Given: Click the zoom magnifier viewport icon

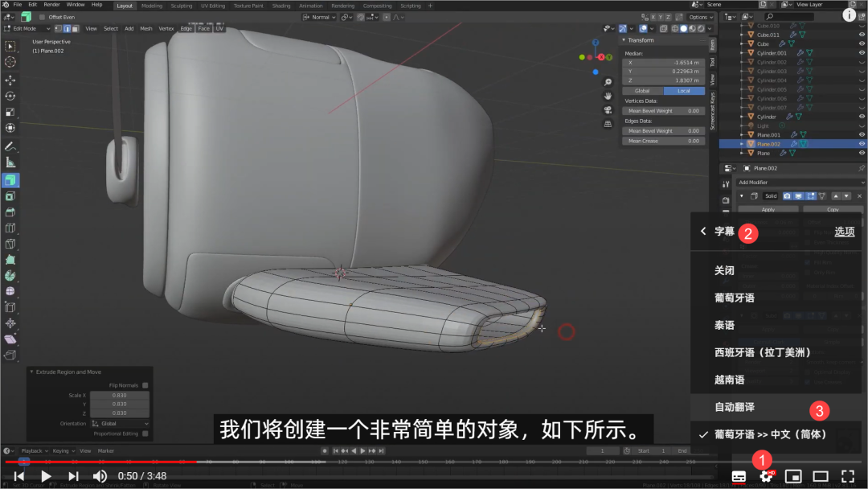Looking at the screenshot, I should coord(608,82).
